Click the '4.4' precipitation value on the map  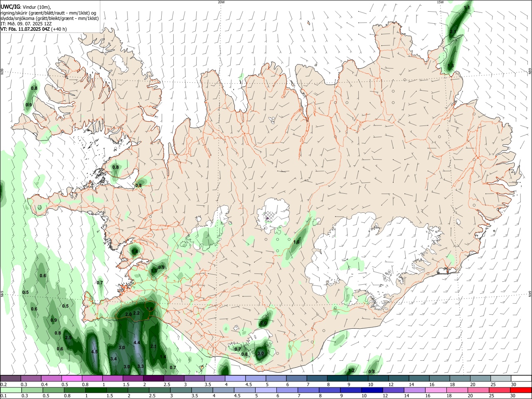coord(137,342)
